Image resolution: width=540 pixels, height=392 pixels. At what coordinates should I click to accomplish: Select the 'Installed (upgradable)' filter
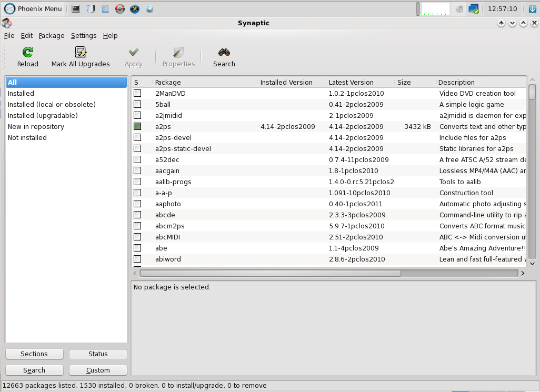43,115
